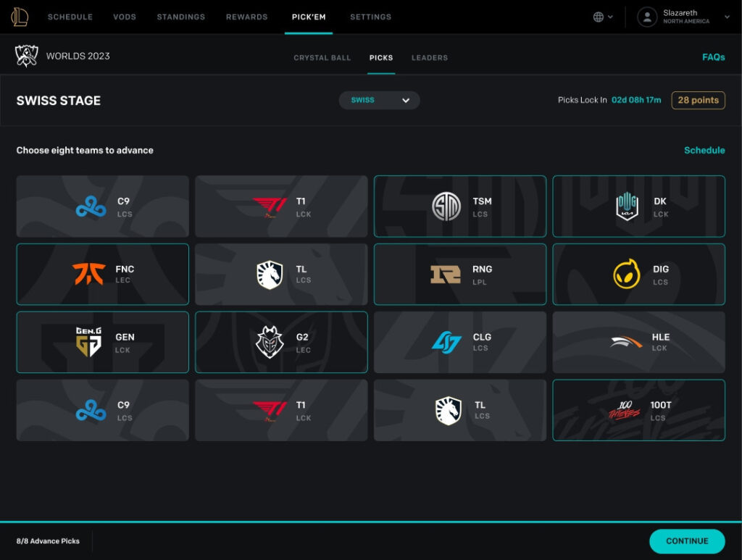This screenshot has height=560, width=742.
Task: Open the Standings menu item
Action: pyautogui.click(x=180, y=17)
